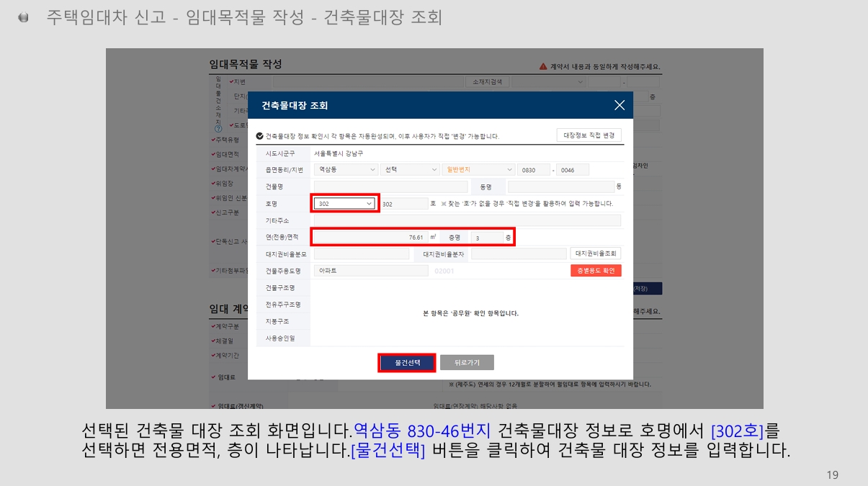Click the 건물명 input field
This screenshot has height=486, width=868.
tap(389, 186)
